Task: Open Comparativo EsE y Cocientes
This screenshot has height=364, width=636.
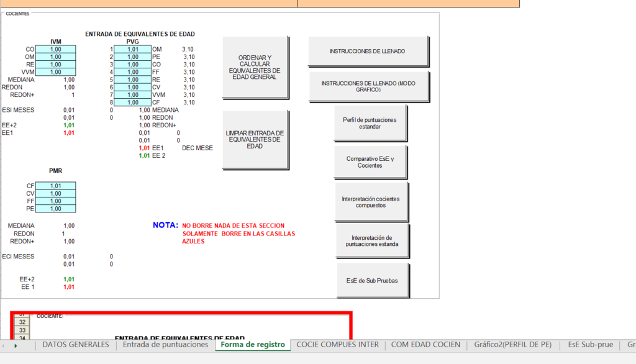Action: point(373,162)
